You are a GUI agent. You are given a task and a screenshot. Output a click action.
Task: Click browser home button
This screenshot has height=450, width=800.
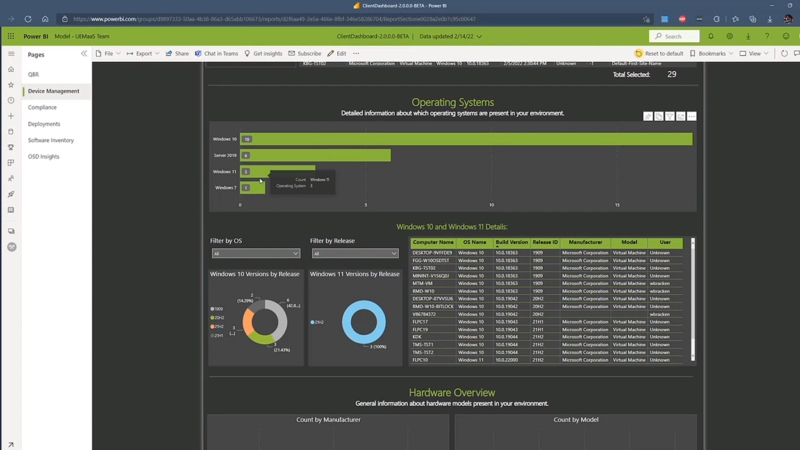point(45,19)
